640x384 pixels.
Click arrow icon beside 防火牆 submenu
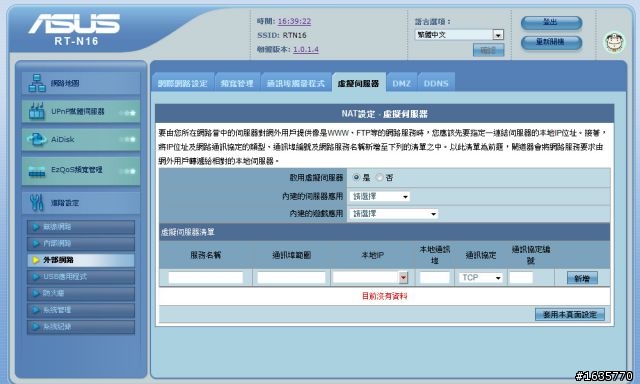[x=36, y=293]
